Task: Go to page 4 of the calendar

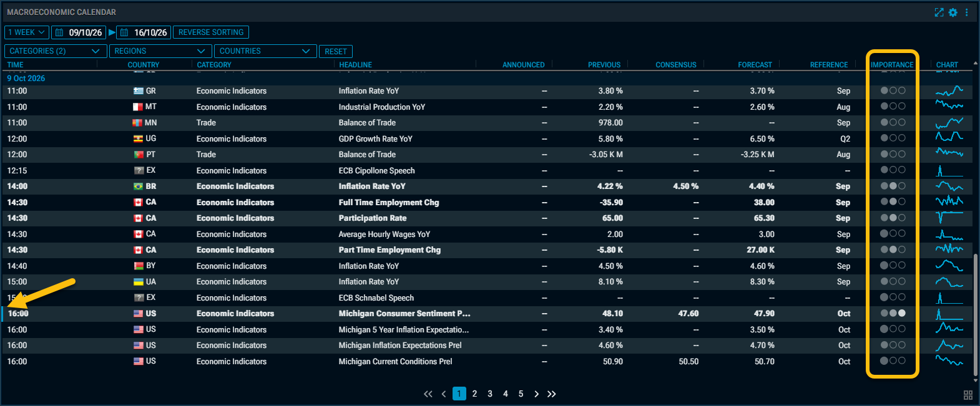Action: (x=506, y=394)
